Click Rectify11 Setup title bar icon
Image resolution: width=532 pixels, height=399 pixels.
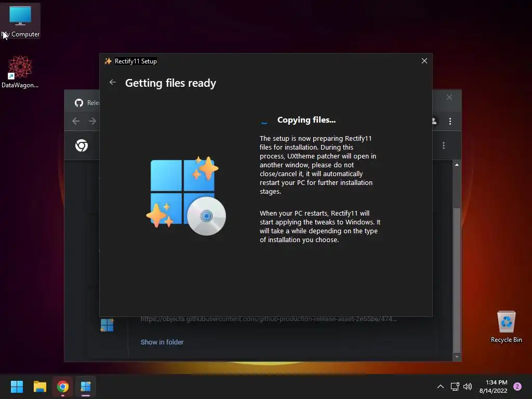coord(108,61)
